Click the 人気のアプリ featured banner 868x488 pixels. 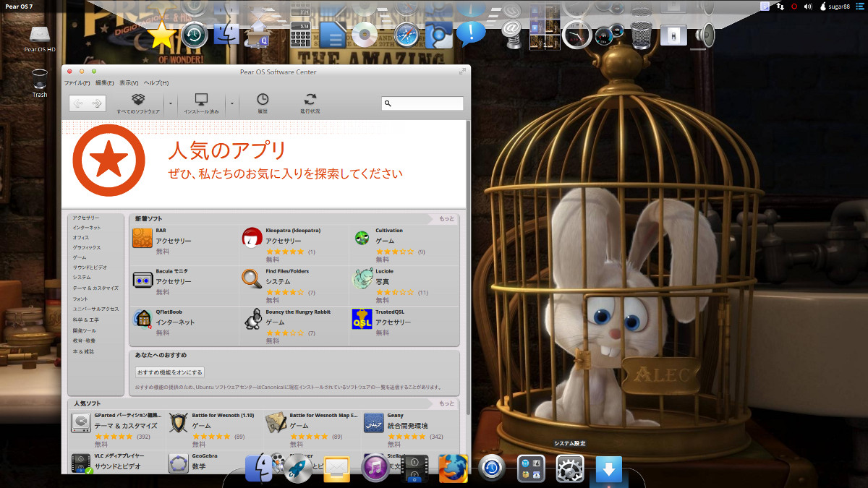(x=264, y=163)
